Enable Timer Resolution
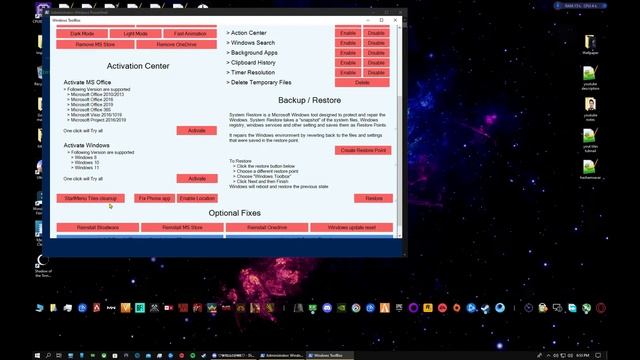Image resolution: width=640 pixels, height=360 pixels. [x=348, y=73]
